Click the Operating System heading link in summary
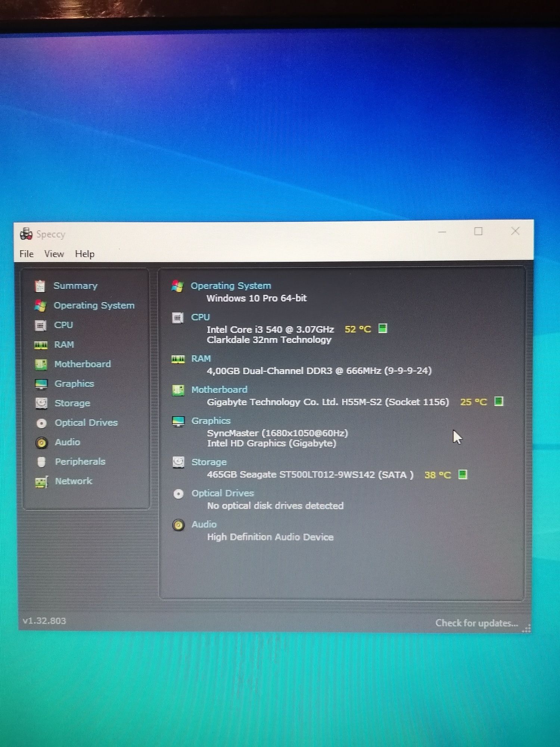This screenshot has height=747, width=560. (231, 286)
